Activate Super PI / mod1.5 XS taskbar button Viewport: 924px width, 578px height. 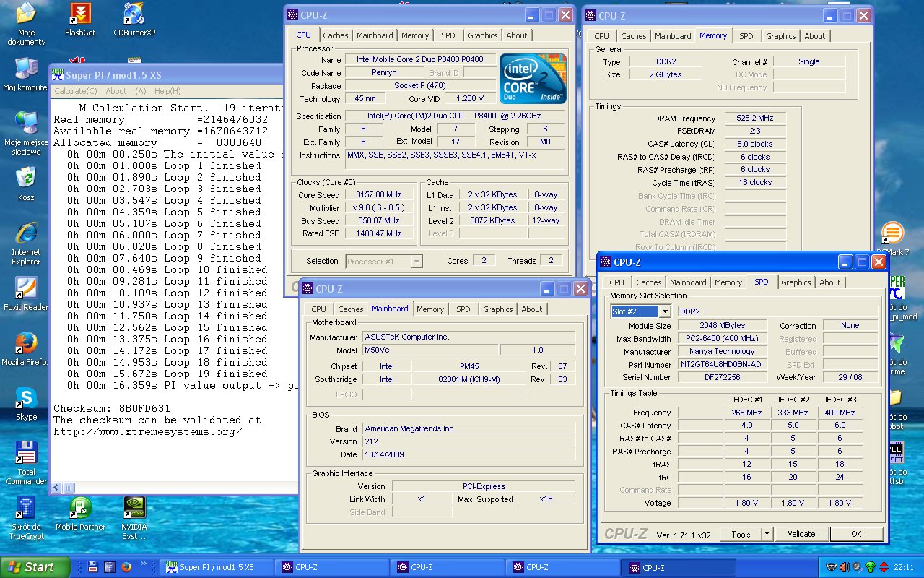pyautogui.click(x=217, y=567)
